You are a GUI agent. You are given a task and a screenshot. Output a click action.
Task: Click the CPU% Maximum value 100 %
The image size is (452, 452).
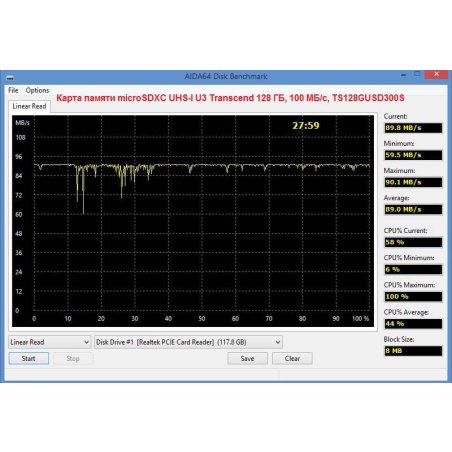pos(413,297)
